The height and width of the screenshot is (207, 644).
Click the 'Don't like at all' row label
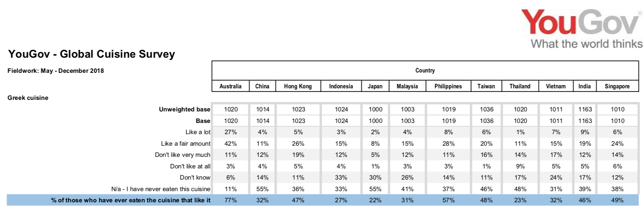point(190,166)
